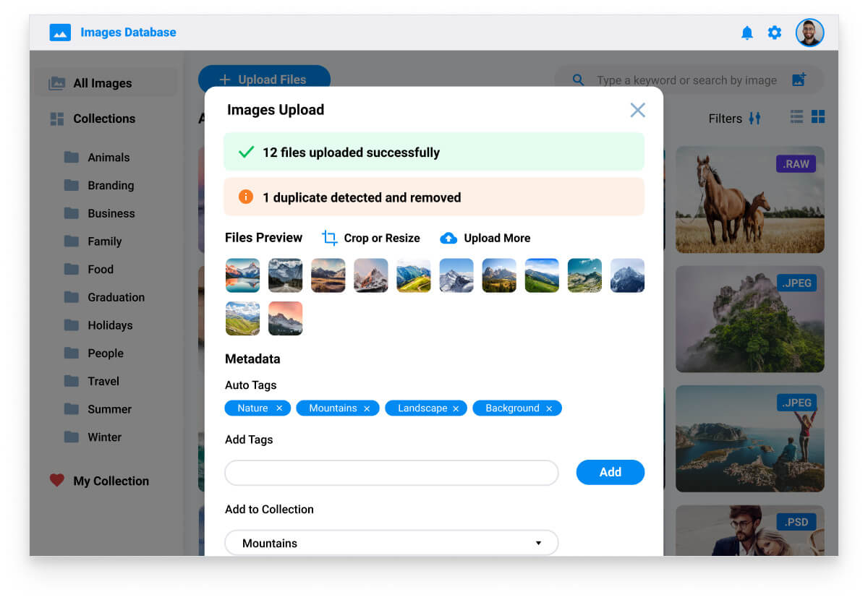Click the search by image icon
This screenshot has height=600, width=868.
coord(799,80)
